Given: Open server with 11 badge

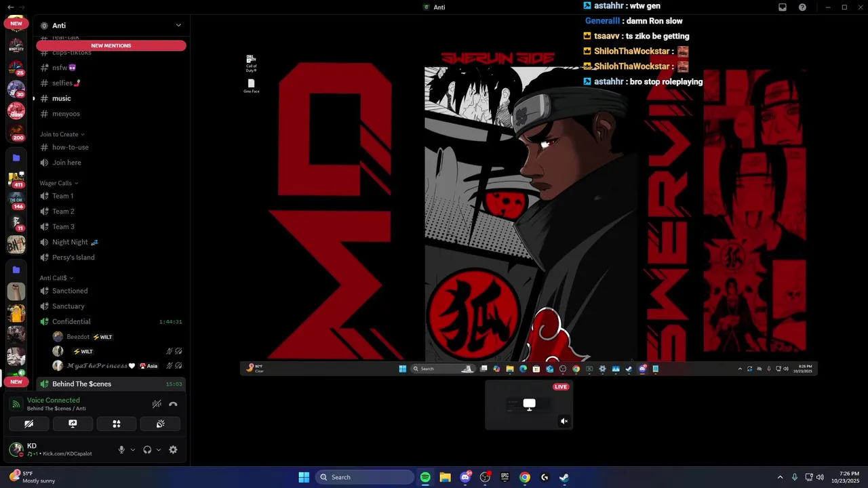Looking at the screenshot, I should point(16,222).
